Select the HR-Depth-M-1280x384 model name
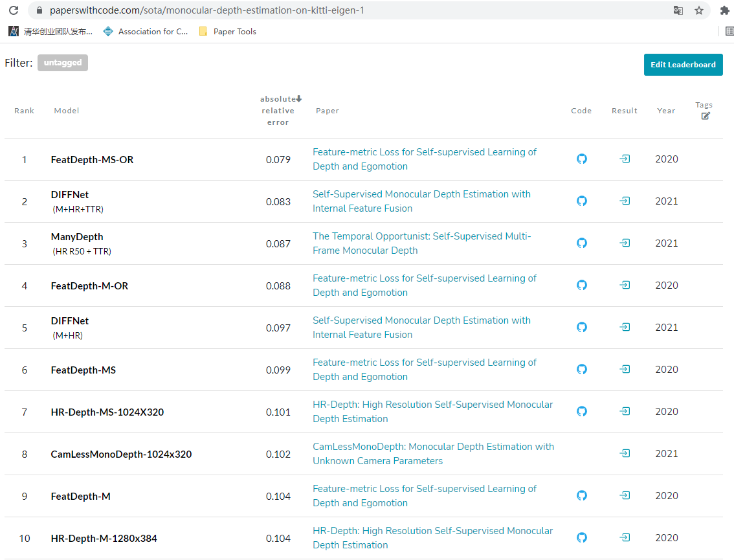Viewport: 734px width, 560px height. (x=104, y=539)
